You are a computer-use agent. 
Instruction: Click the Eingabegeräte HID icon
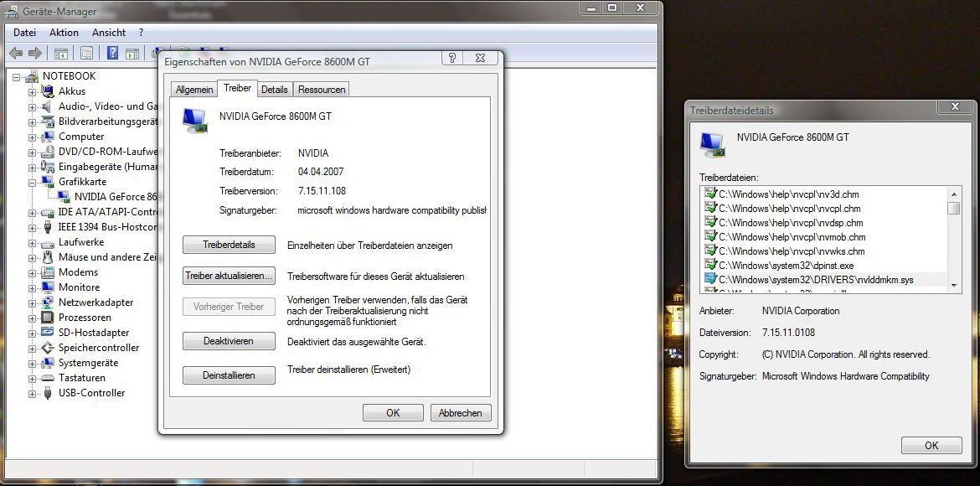click(48, 167)
